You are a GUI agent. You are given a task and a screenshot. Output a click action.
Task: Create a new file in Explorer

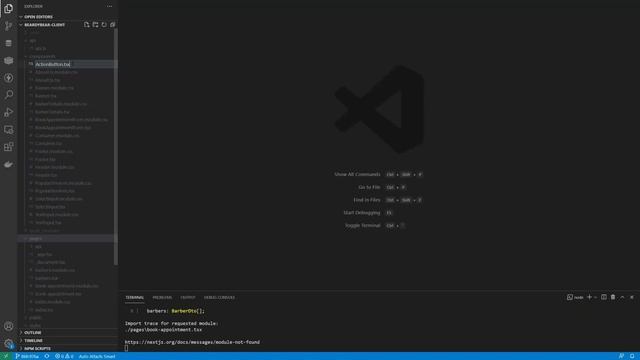pyautogui.click(x=86, y=25)
